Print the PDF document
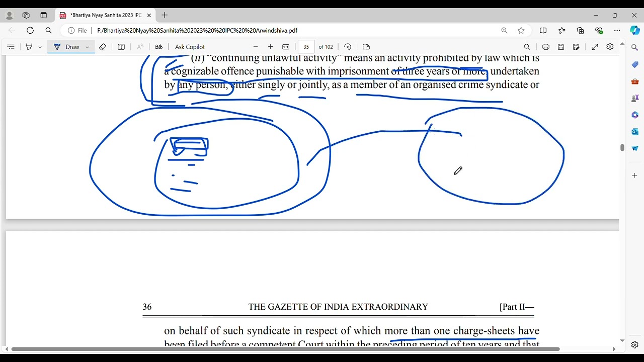This screenshot has height=362, width=644. [545, 47]
